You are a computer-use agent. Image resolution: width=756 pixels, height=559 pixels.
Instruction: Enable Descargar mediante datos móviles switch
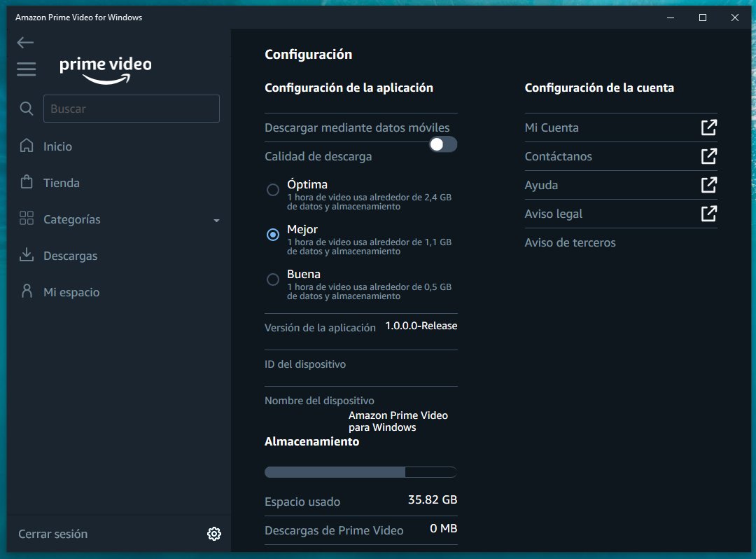coord(442,144)
